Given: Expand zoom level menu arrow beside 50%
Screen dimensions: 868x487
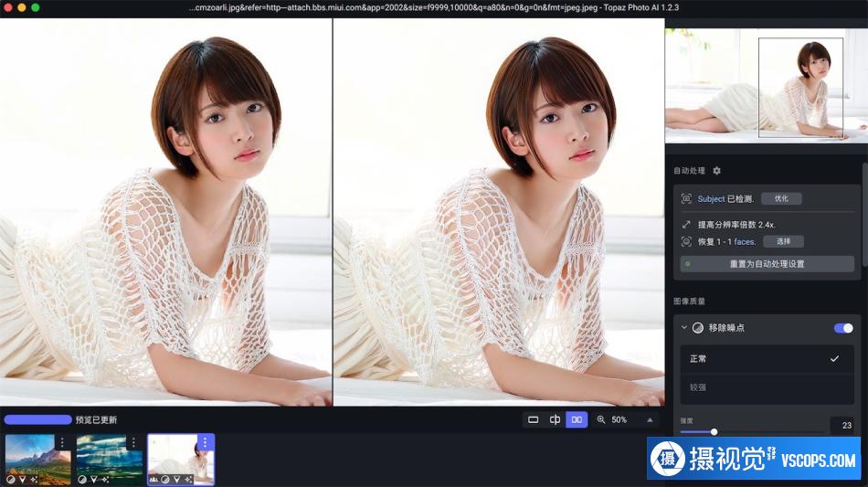Looking at the screenshot, I should click(x=650, y=420).
